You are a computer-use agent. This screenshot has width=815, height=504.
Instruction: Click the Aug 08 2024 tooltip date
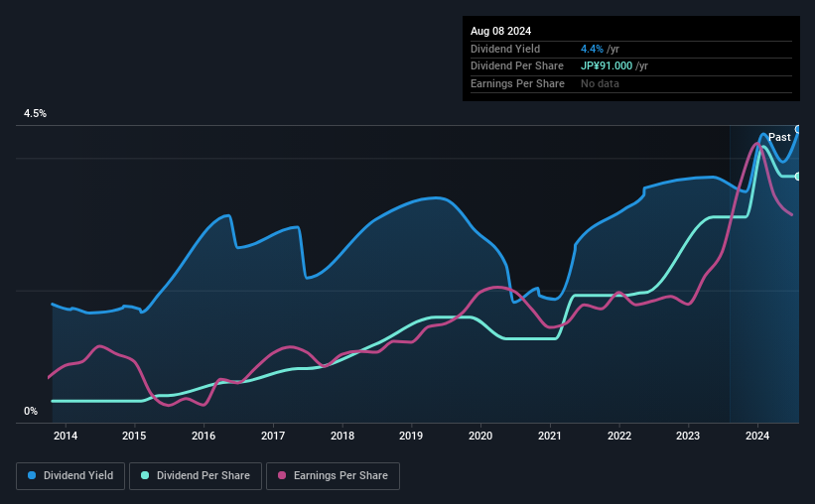pos(500,31)
